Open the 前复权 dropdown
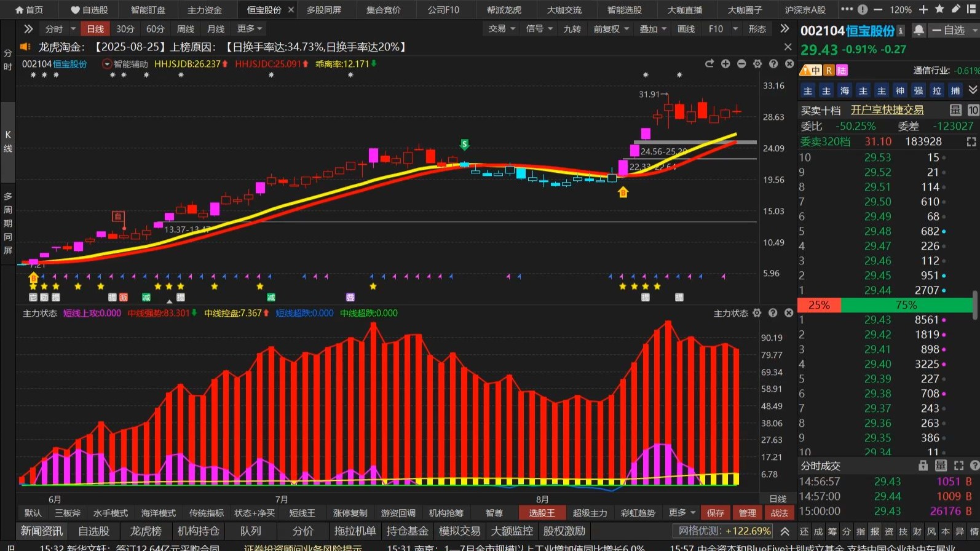The width and height of the screenshot is (980, 551). pyautogui.click(x=611, y=29)
